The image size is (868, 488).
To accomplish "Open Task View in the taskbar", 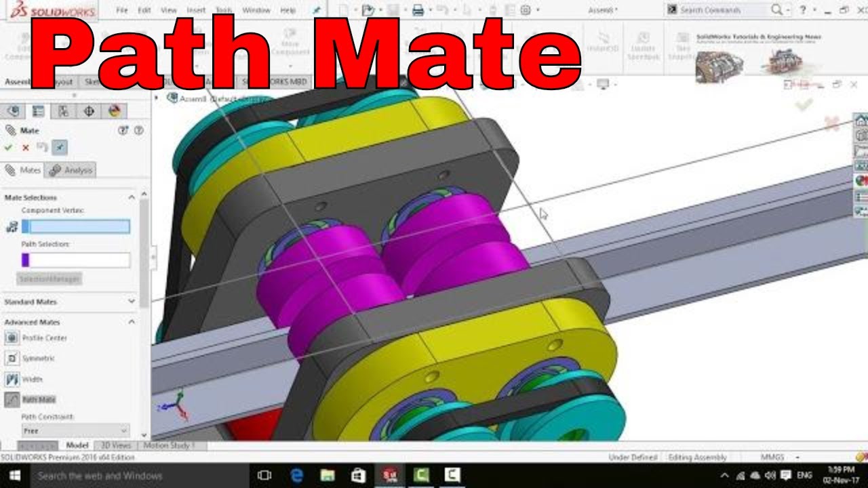I will [x=265, y=476].
